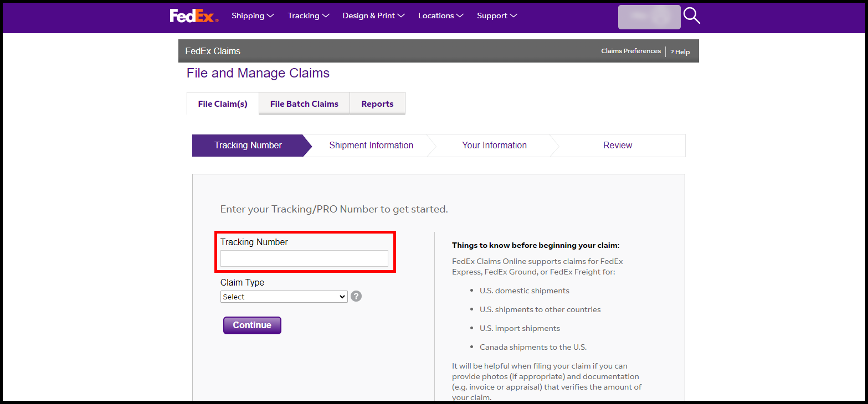Switch to the File Batch Claims tab
This screenshot has height=404, width=868.
tap(304, 103)
